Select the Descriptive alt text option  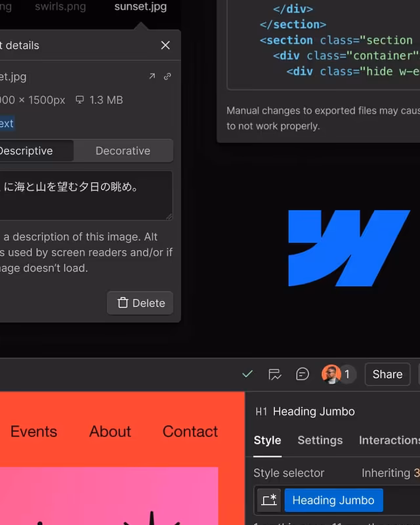[x=36, y=151]
